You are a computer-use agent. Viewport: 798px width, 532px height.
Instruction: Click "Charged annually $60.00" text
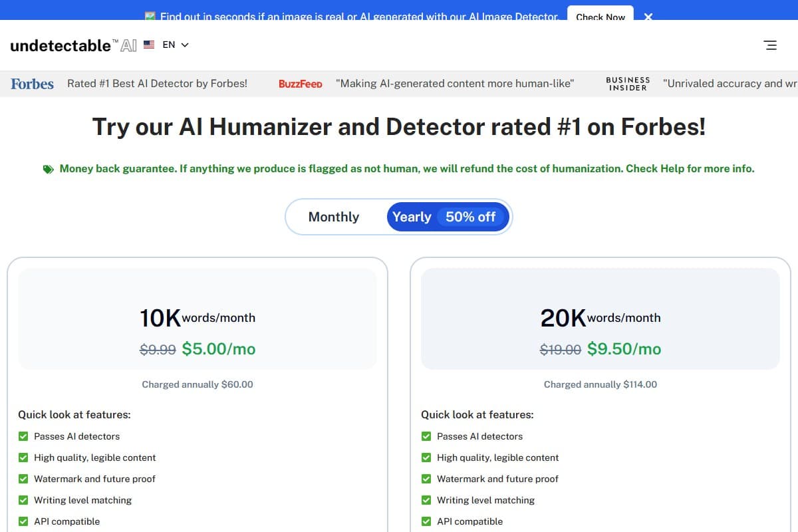click(x=198, y=384)
